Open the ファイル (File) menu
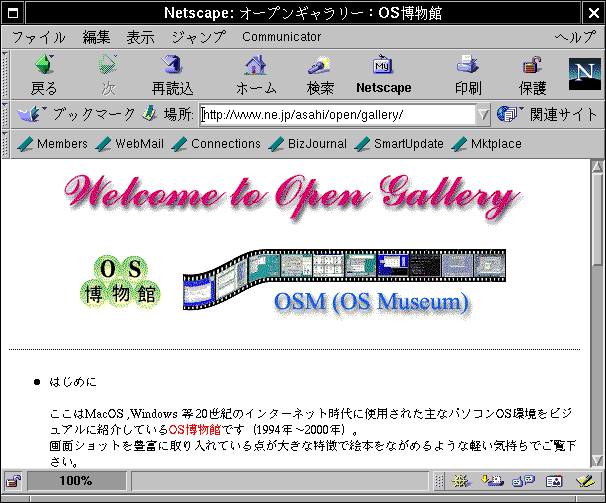 coord(39,37)
